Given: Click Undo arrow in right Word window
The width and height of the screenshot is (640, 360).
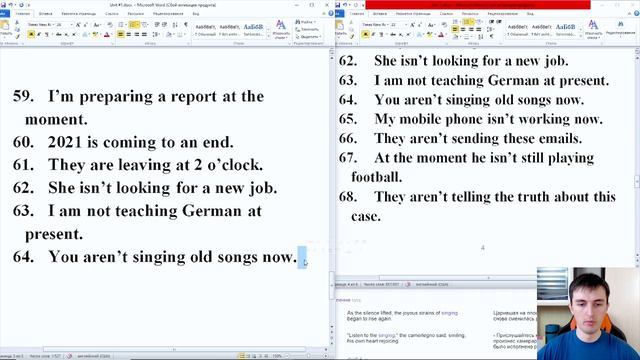Looking at the screenshot, I should pyautogui.click(x=346, y=5).
